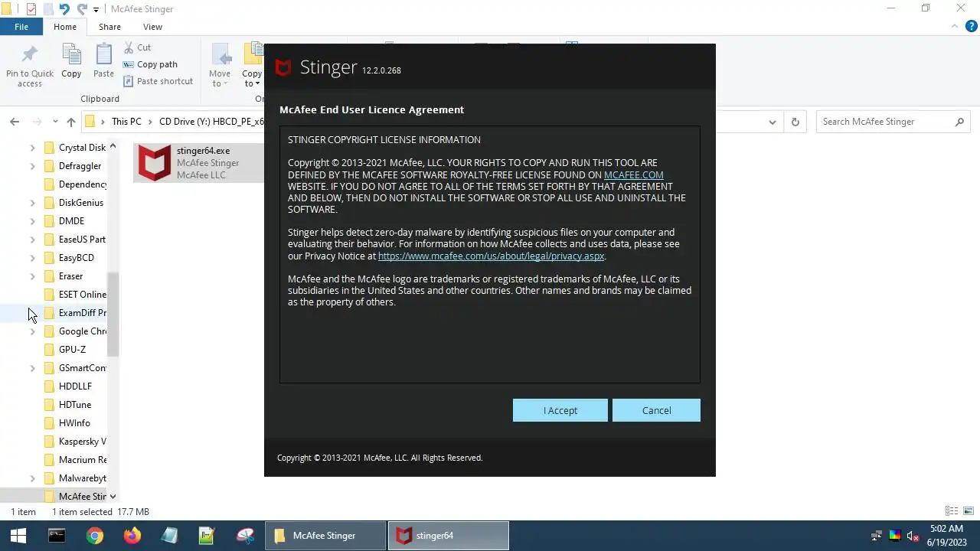
Task: Open recent locations dropdown arrow
Action: click(x=55, y=122)
